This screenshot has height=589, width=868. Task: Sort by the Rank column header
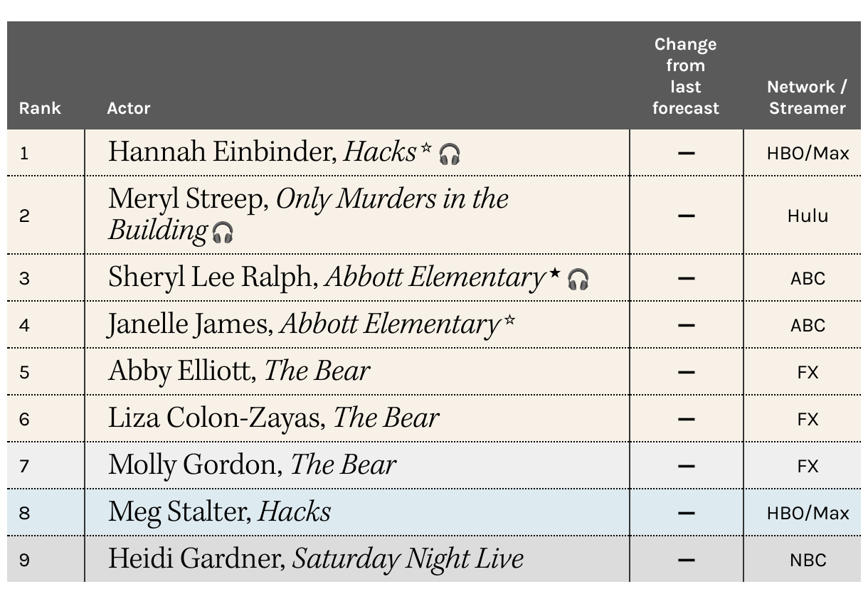coord(40,108)
